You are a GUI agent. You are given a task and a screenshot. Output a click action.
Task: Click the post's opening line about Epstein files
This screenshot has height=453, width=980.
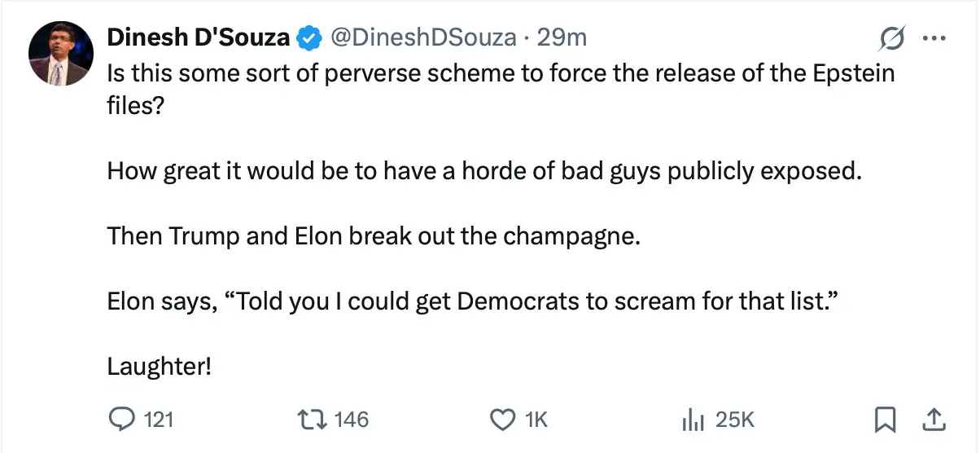(500, 73)
